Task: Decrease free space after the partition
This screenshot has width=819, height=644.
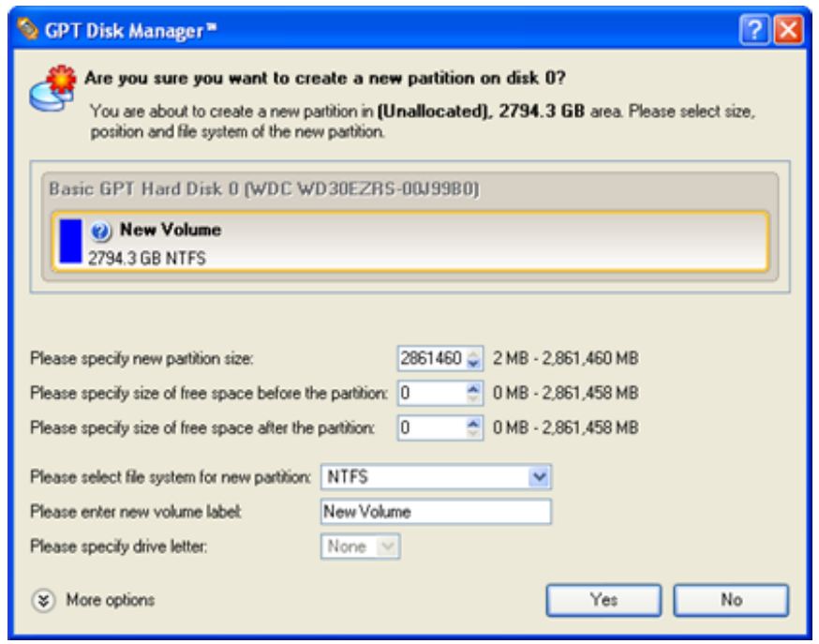Action: click(x=473, y=433)
